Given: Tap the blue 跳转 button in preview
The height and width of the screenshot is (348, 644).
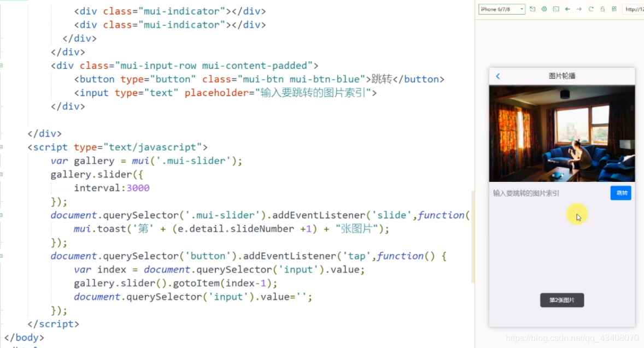Looking at the screenshot, I should 620,193.
